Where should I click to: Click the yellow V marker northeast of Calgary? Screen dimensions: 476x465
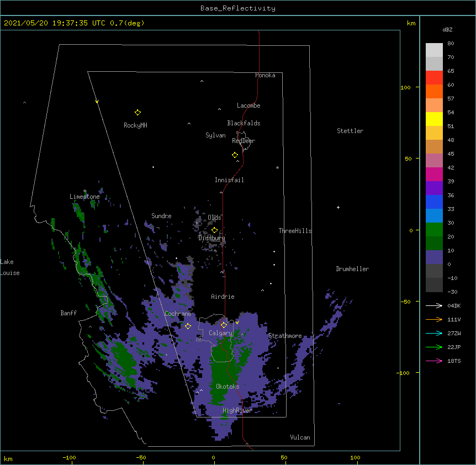tap(237, 323)
